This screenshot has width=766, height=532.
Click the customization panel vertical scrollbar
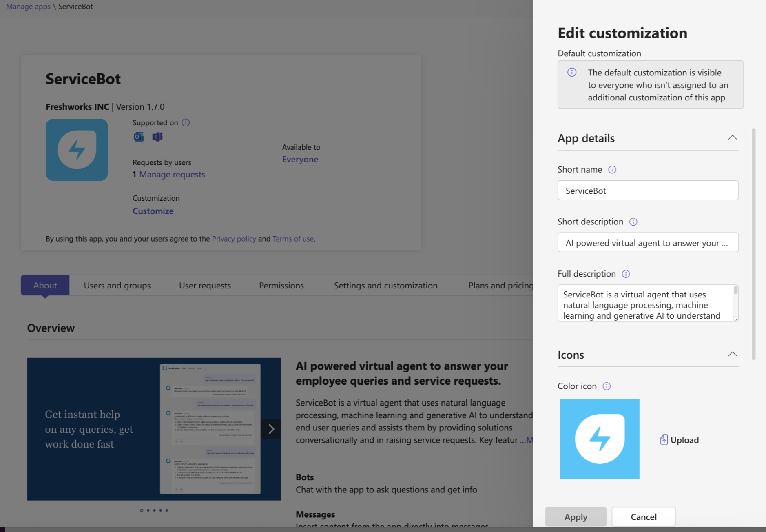coord(754,244)
